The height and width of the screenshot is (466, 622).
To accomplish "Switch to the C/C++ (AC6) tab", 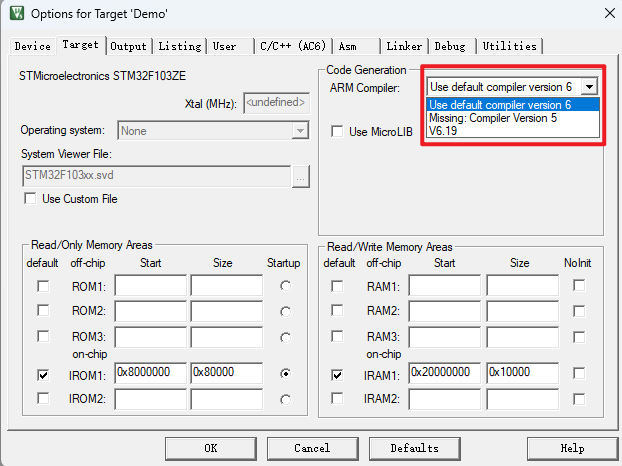I will tap(292, 46).
